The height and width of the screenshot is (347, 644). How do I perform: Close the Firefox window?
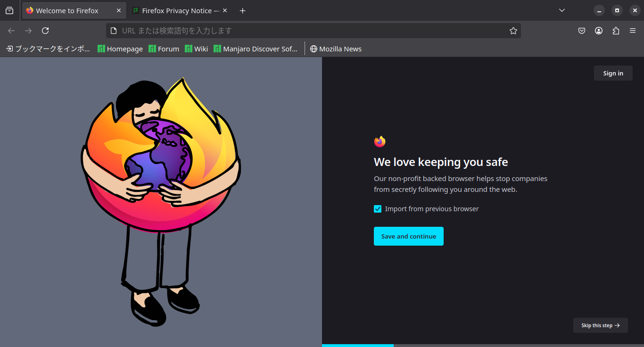click(635, 10)
